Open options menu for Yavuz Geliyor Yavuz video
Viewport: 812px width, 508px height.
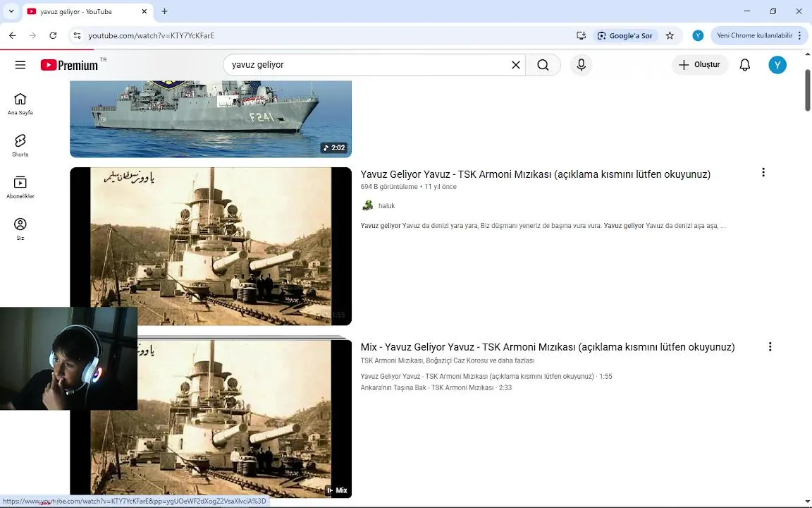(763, 173)
